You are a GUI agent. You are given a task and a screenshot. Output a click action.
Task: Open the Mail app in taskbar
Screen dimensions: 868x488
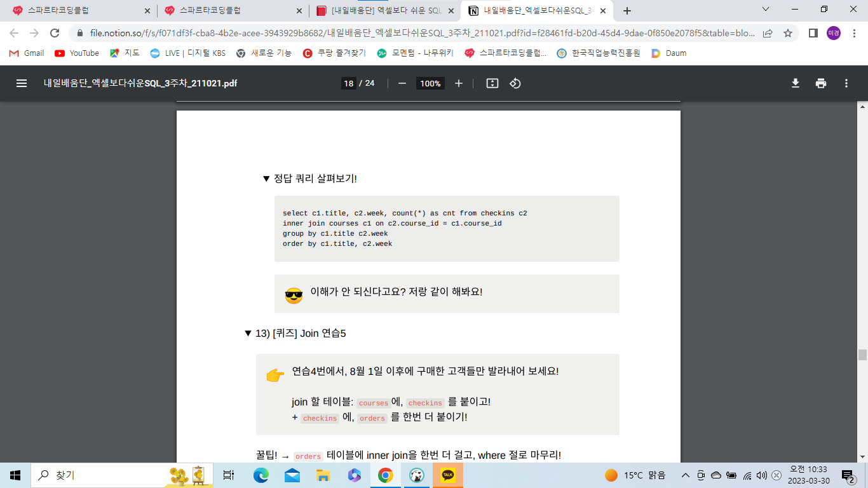(x=292, y=475)
